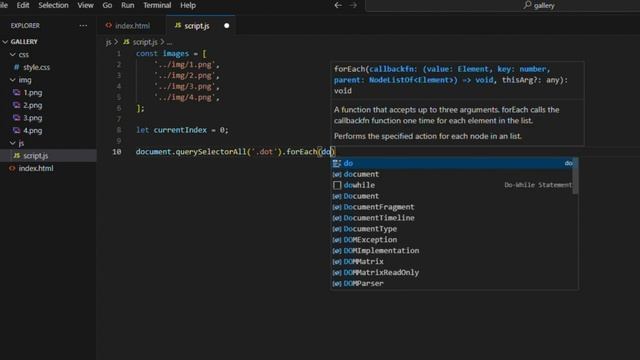The image size is (640, 360).
Task: Click unsaved dot on script.js tab
Action: 227,26
